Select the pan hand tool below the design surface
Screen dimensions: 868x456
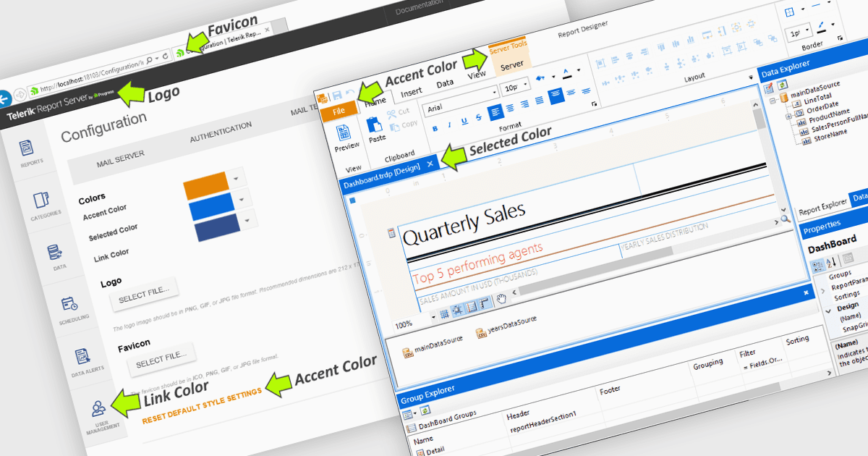tap(501, 298)
